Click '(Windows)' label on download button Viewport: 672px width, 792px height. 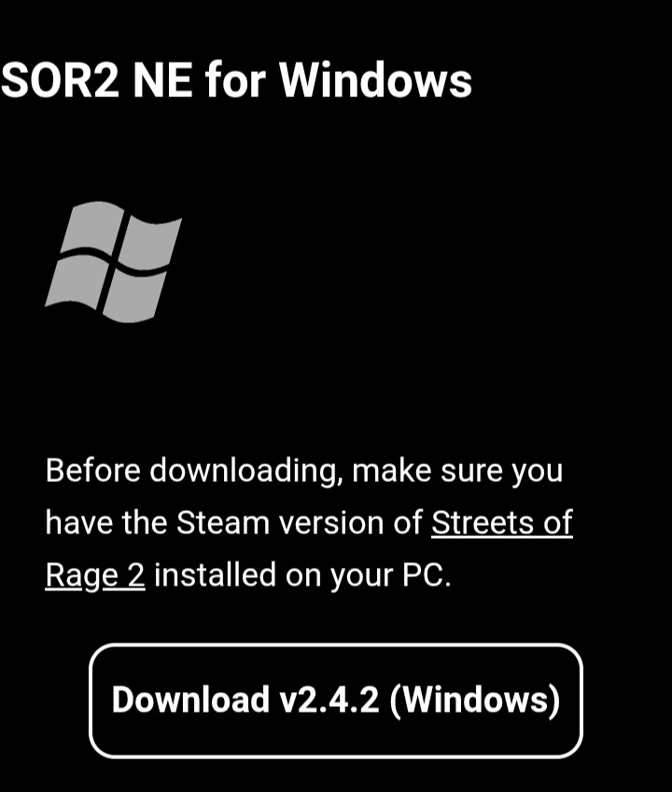(475, 700)
